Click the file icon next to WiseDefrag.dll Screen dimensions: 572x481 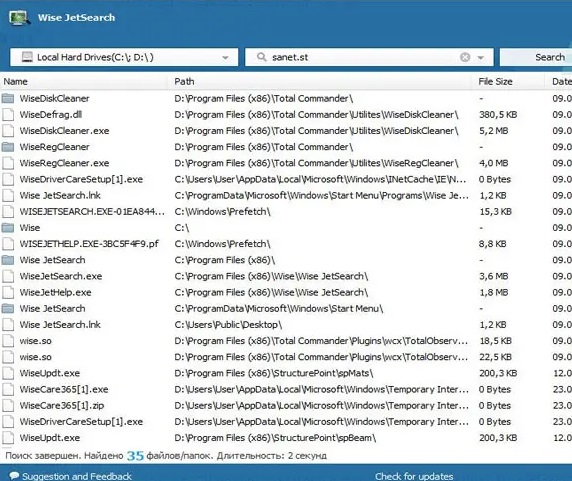click(x=8, y=115)
